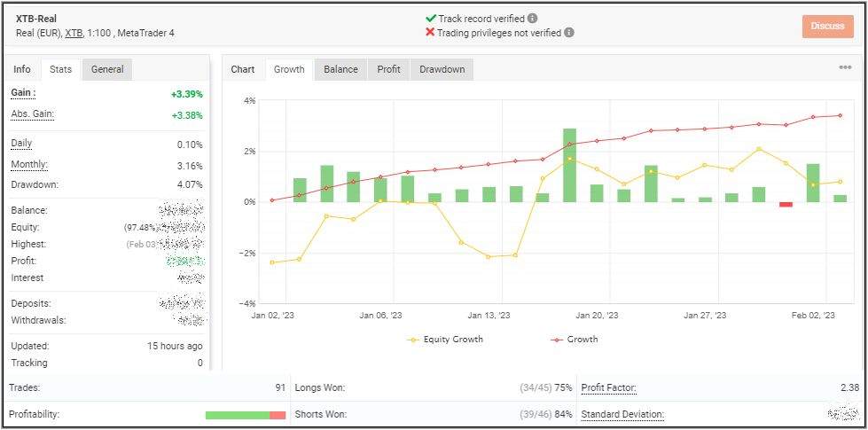Viewport: 868px width, 430px height.
Task: Click info icon beside Trading privileges not verified
Action: (568, 32)
